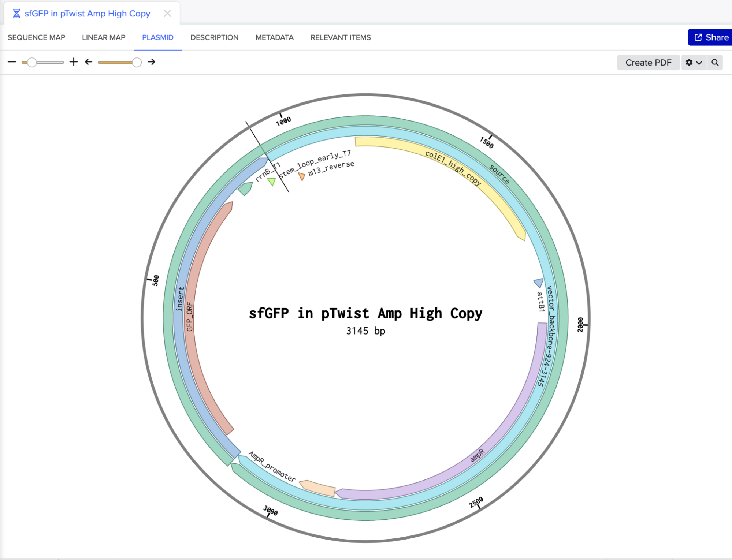Image resolution: width=732 pixels, height=560 pixels.
Task: Open the search magnifier icon
Action: (715, 63)
